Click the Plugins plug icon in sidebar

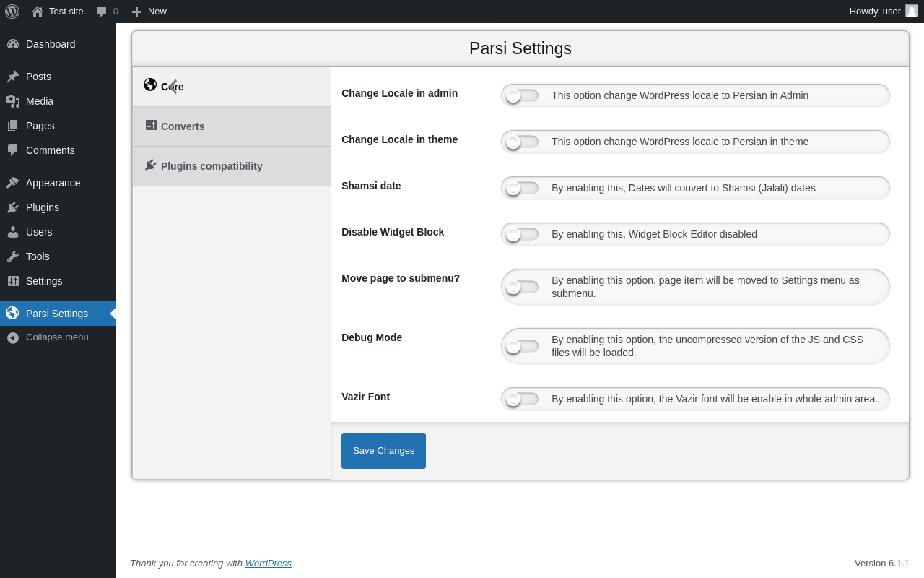[13, 207]
